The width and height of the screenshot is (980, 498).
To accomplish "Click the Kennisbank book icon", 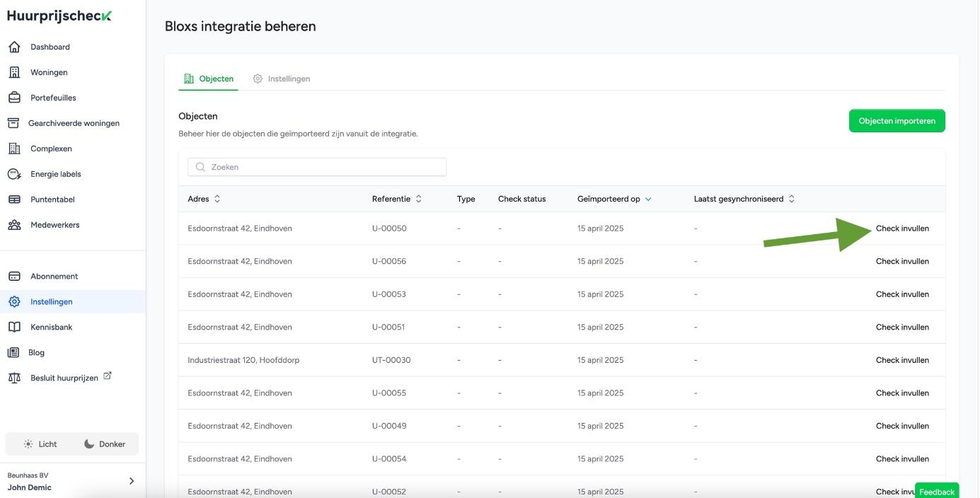I will click(x=14, y=327).
